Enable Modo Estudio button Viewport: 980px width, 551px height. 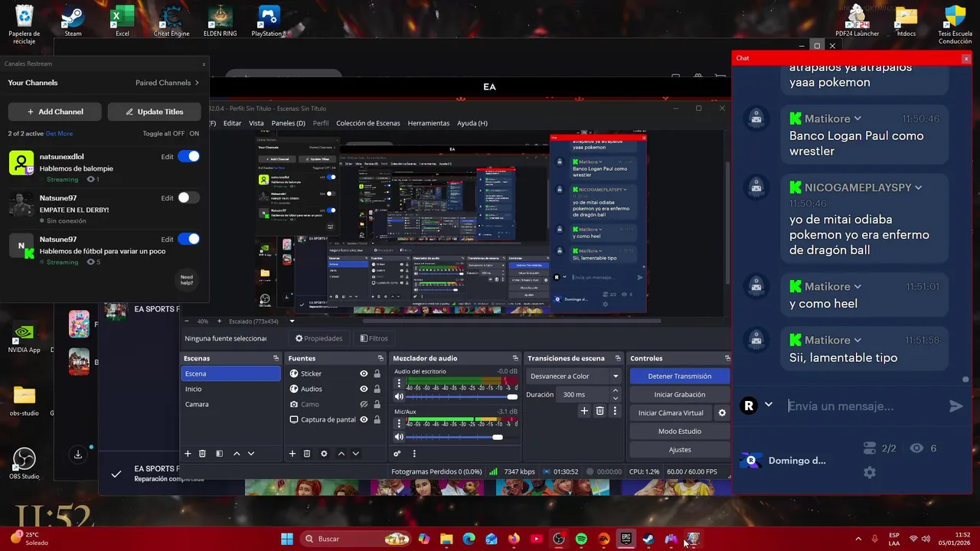point(680,432)
